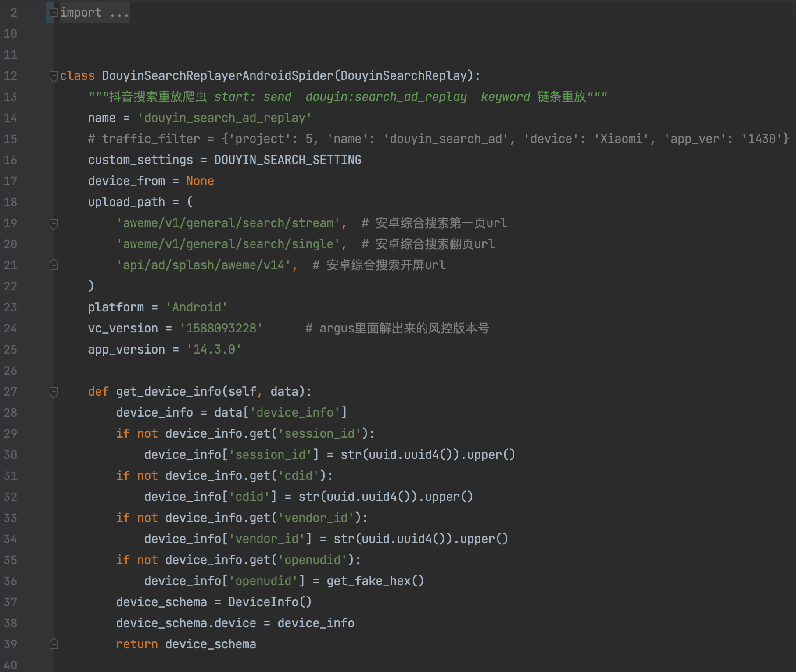
Task: Click get_device_info function name
Action: point(169,392)
